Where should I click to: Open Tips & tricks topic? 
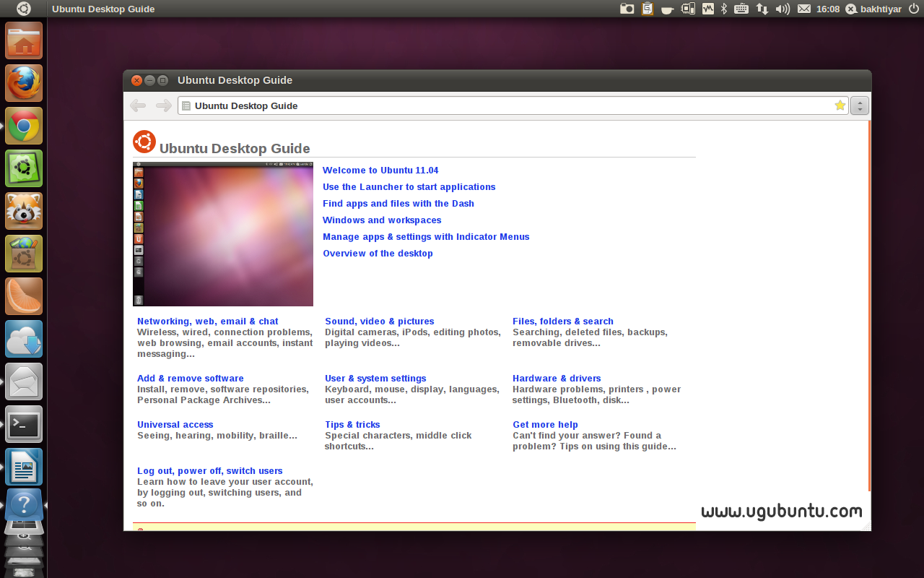352,425
